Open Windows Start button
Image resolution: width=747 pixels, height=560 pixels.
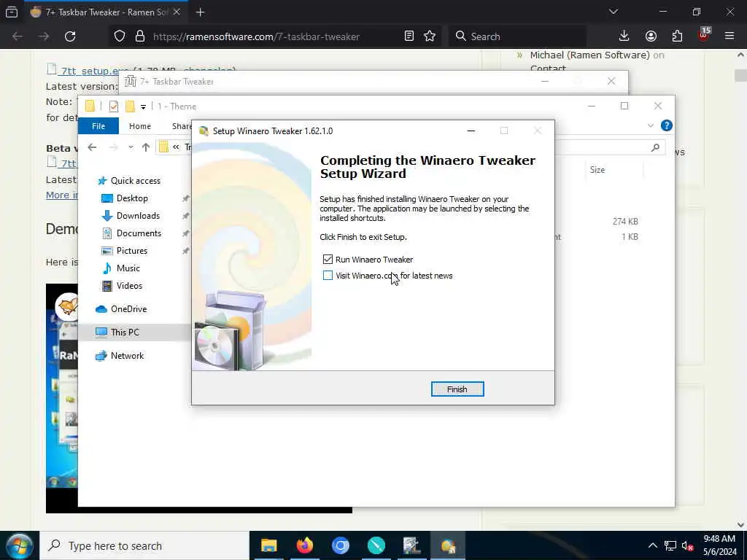(20, 545)
